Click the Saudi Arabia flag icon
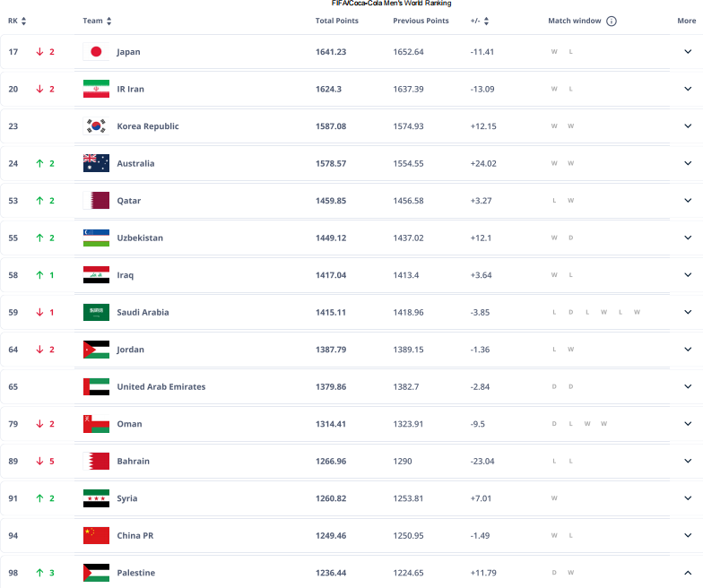 [x=96, y=312]
